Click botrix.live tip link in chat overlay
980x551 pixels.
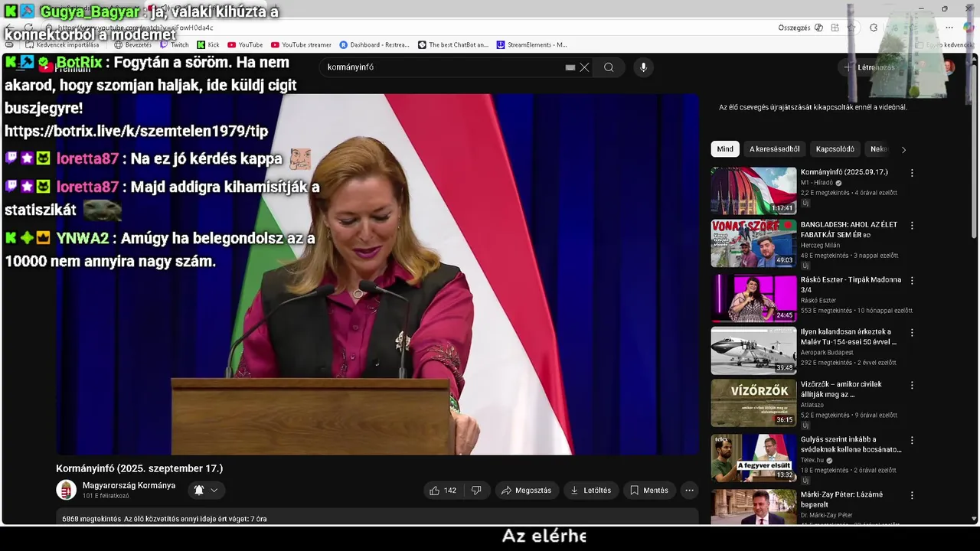(x=136, y=131)
